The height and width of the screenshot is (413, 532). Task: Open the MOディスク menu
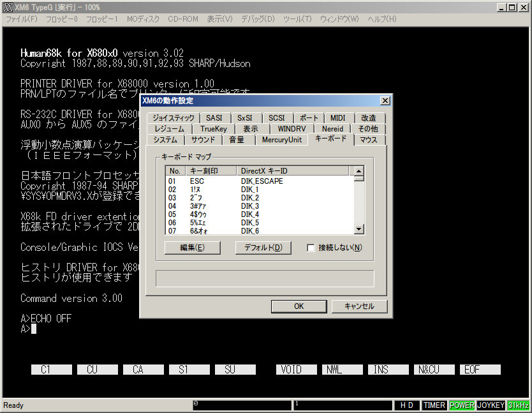coord(143,19)
